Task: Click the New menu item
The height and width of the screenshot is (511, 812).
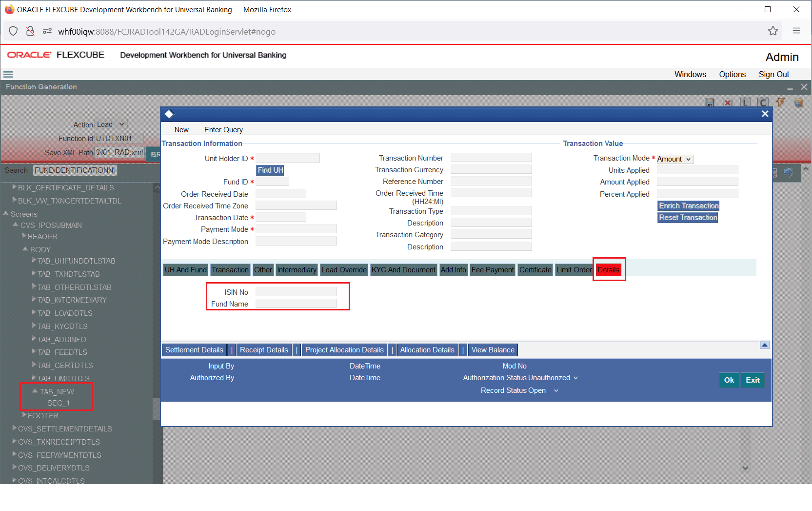Action: (181, 130)
